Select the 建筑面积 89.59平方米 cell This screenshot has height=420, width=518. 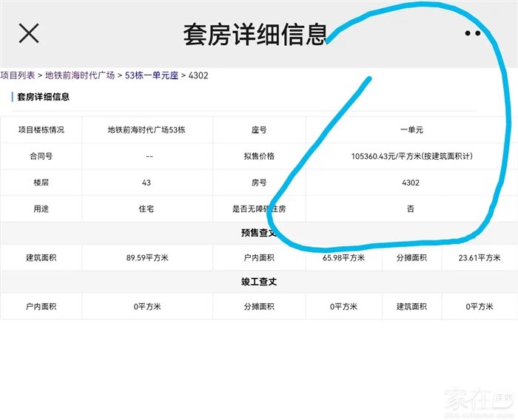(147, 258)
